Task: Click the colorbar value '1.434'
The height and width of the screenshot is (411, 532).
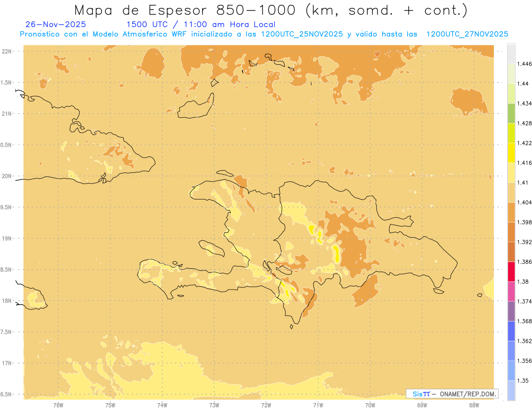Action: (524, 103)
